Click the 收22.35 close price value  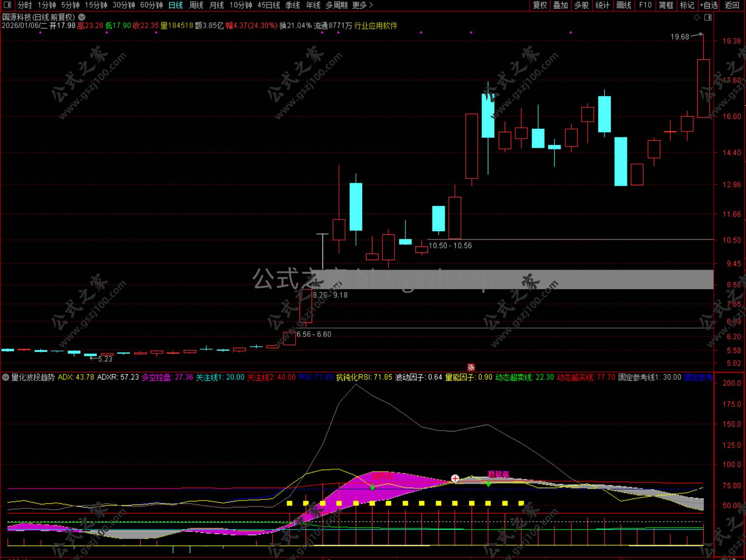146,26
